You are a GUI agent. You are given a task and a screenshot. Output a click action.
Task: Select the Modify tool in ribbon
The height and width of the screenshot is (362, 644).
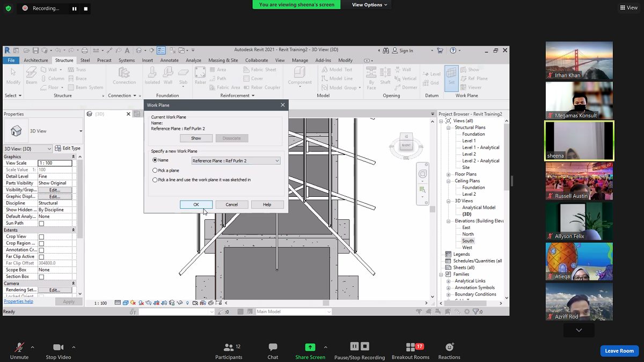pyautogui.click(x=13, y=76)
